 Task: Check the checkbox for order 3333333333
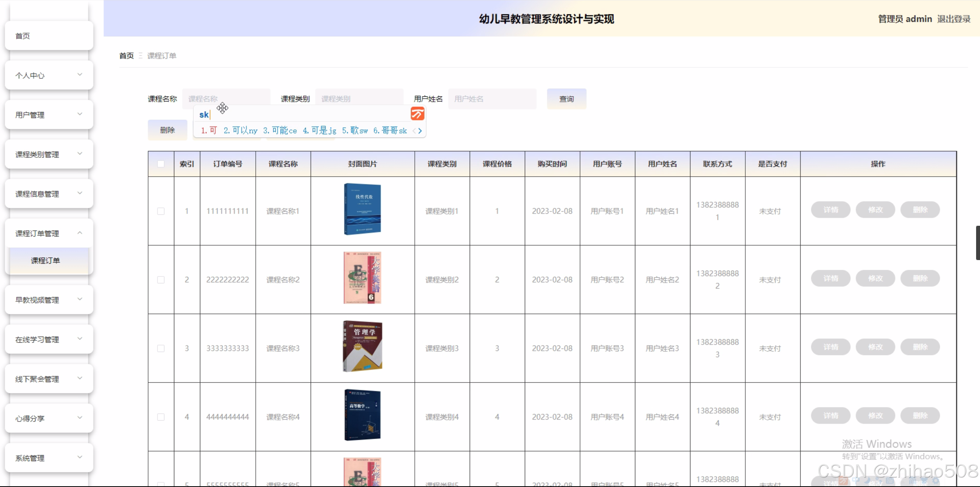[x=161, y=348]
